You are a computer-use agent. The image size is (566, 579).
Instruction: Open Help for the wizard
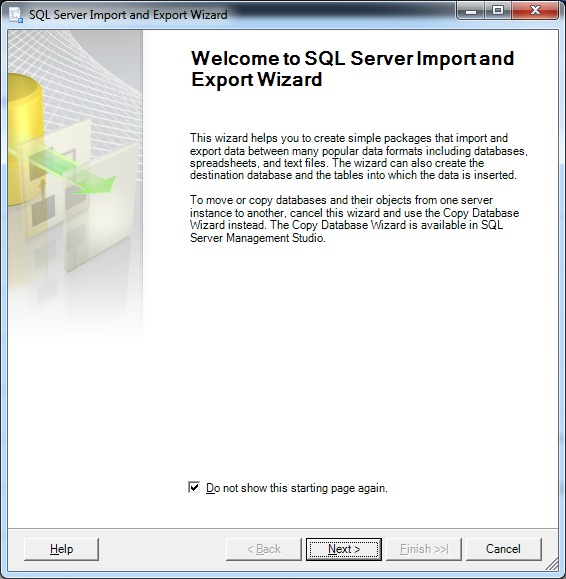pos(61,549)
